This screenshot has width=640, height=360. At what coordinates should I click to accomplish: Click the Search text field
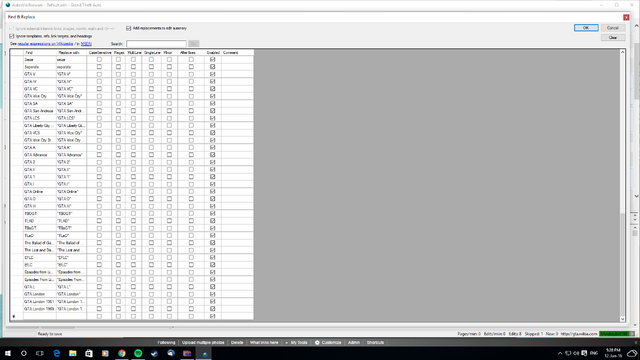(156, 44)
